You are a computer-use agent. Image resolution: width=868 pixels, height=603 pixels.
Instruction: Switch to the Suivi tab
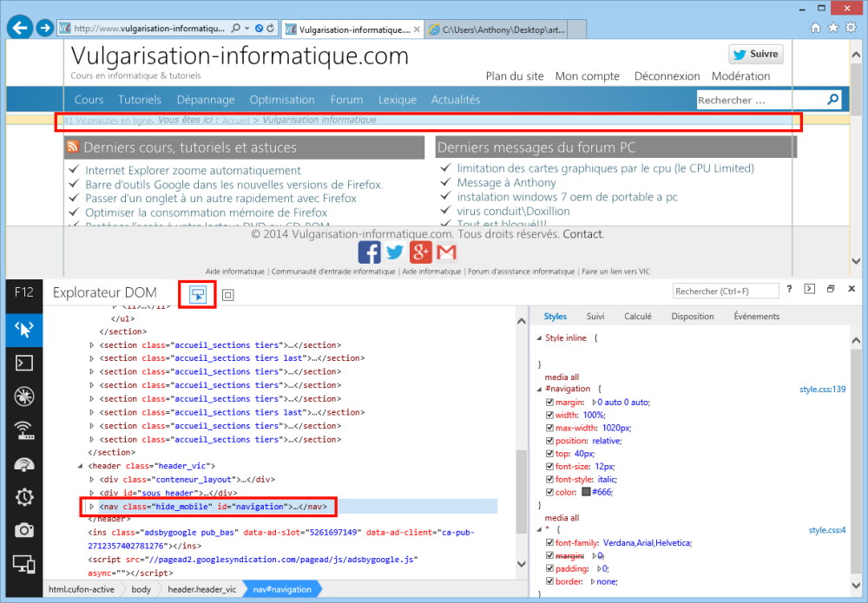pos(595,316)
